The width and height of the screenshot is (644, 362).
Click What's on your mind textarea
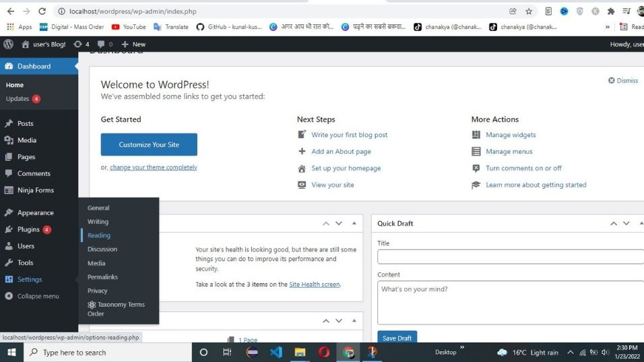pyautogui.click(x=511, y=303)
